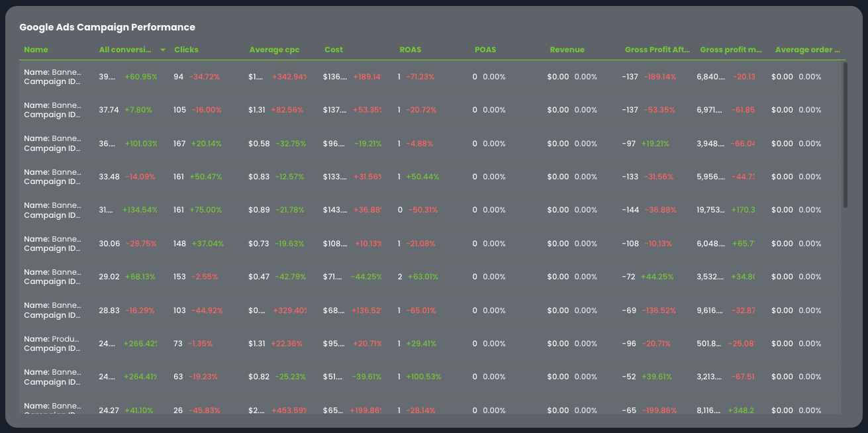Click the -144 gross profit value

pyautogui.click(x=630, y=210)
